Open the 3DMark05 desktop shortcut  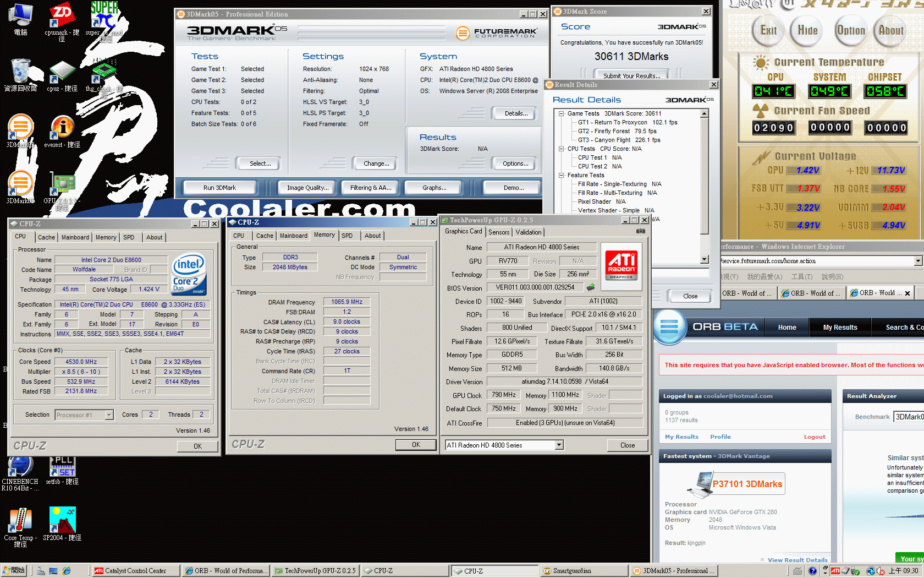pyautogui.click(x=20, y=187)
